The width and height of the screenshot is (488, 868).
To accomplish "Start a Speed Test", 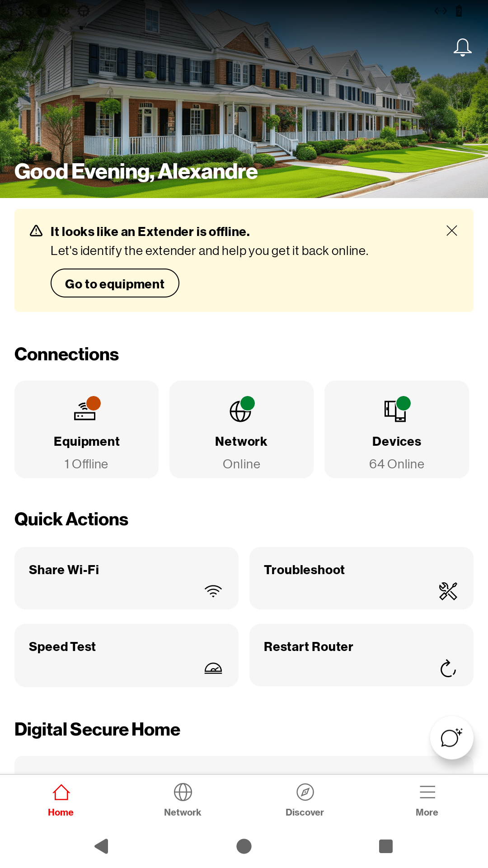I will (x=127, y=655).
